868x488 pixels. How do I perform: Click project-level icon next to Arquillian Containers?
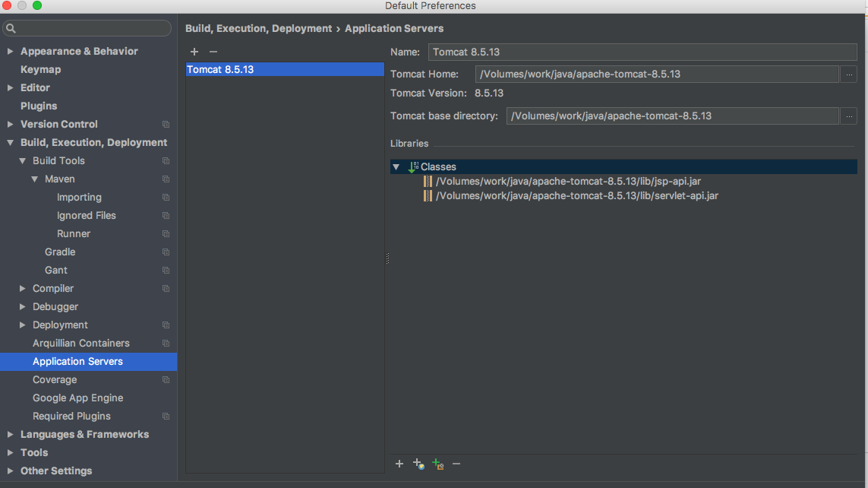click(166, 344)
